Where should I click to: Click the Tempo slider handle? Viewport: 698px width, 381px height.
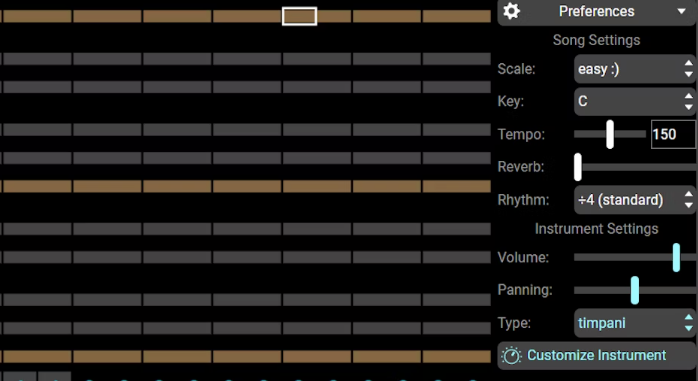610,134
